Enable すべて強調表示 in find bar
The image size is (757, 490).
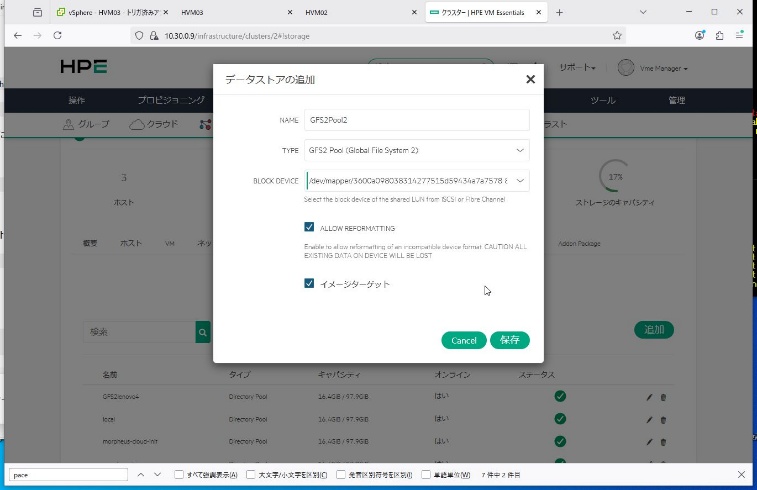[x=179, y=474]
